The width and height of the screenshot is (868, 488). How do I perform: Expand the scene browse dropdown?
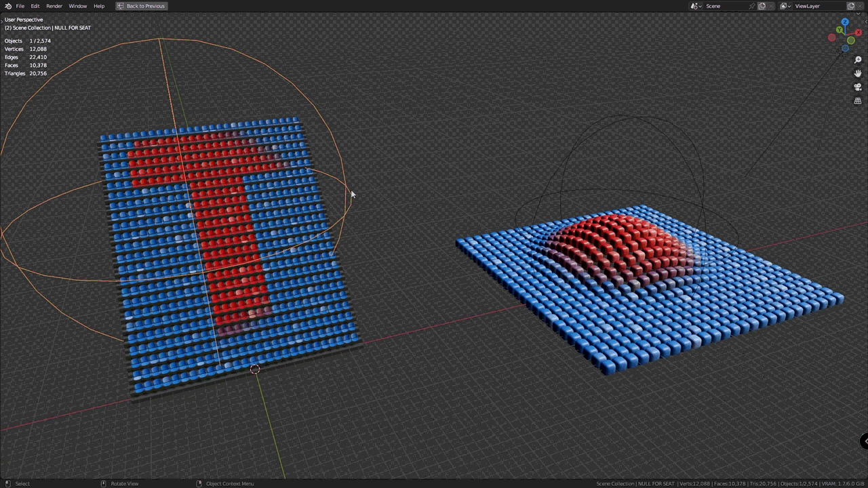[696, 6]
